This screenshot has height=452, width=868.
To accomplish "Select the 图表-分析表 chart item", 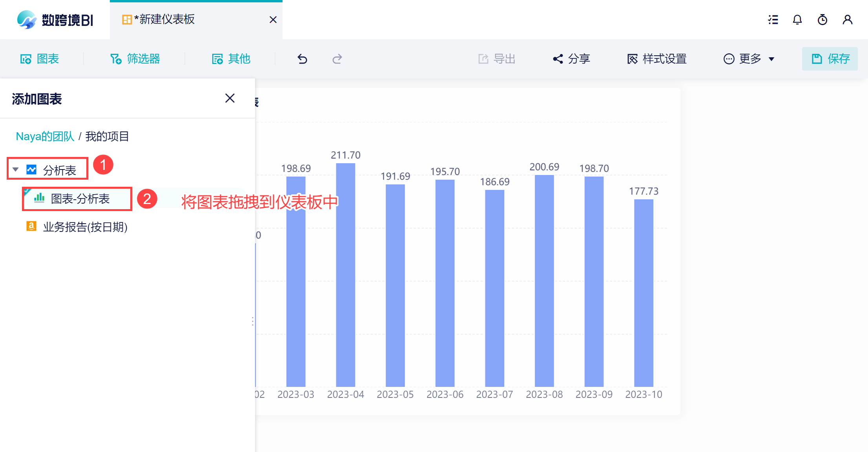I will coord(80,199).
